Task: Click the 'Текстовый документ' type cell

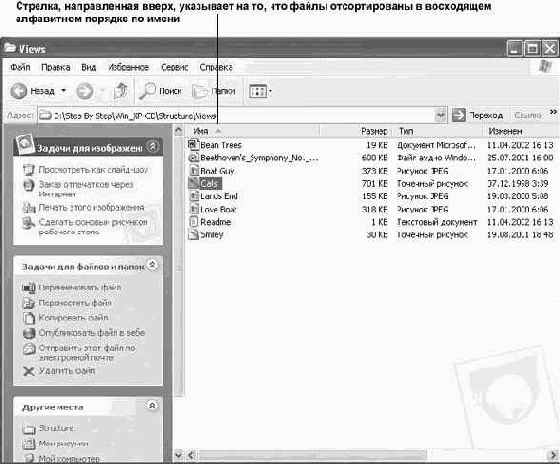Action: 437,222
